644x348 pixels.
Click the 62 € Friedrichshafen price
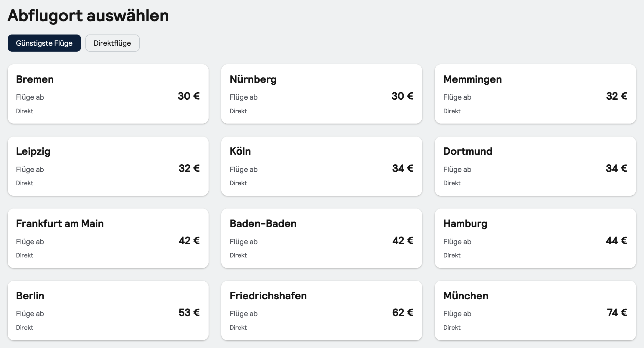pos(402,313)
